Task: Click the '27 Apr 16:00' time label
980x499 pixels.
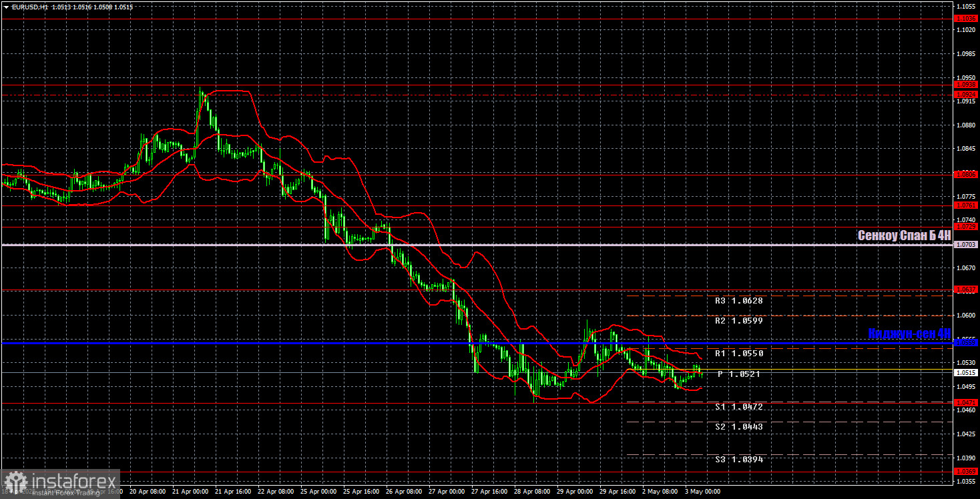Action: pyautogui.click(x=491, y=492)
